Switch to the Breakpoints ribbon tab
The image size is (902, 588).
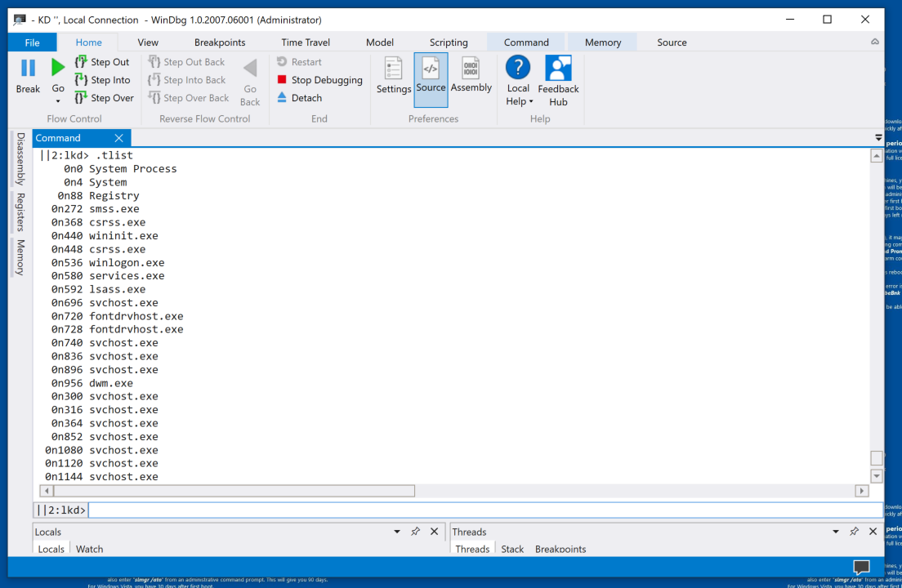(220, 42)
